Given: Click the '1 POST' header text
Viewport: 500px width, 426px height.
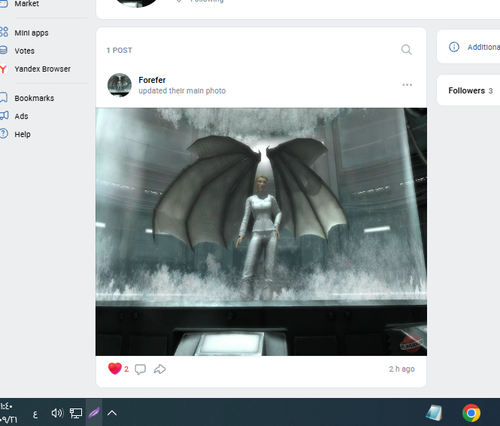Looking at the screenshot, I should (x=119, y=50).
